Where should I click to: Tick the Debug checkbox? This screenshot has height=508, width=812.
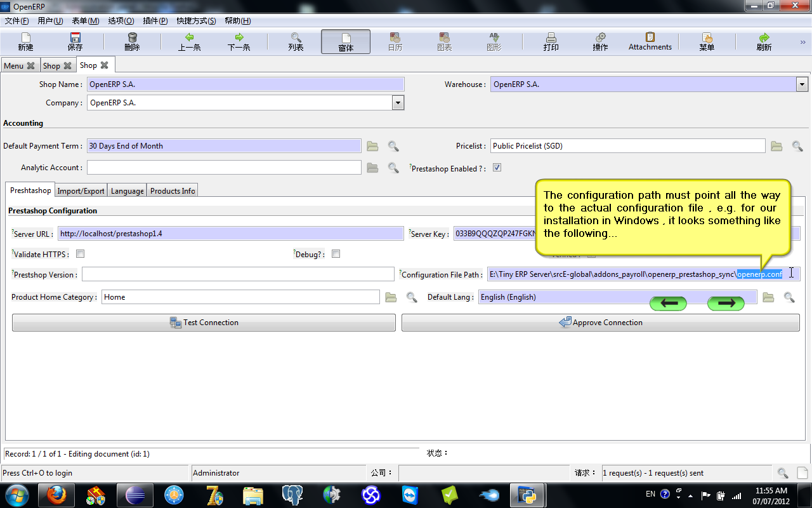336,254
